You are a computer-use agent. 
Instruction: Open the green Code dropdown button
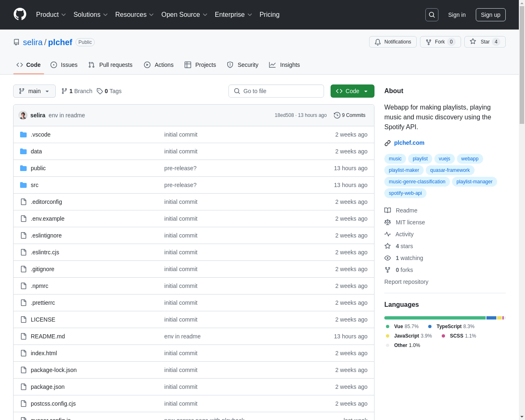[x=352, y=91]
